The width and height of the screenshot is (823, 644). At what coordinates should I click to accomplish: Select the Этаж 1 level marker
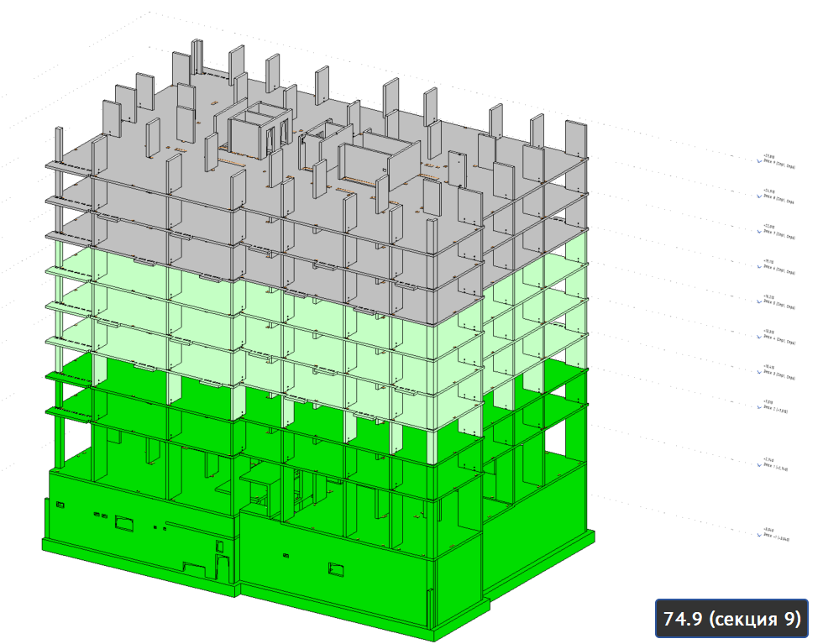773,464
